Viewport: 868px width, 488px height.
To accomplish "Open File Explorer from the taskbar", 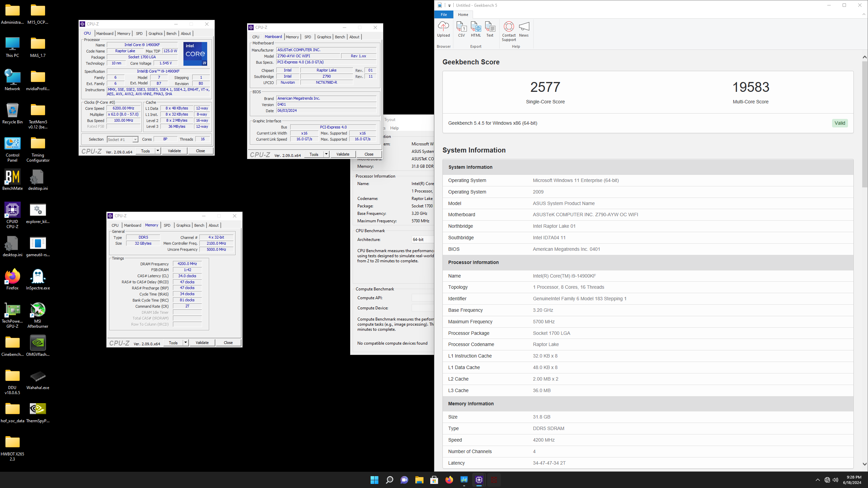I will (419, 480).
